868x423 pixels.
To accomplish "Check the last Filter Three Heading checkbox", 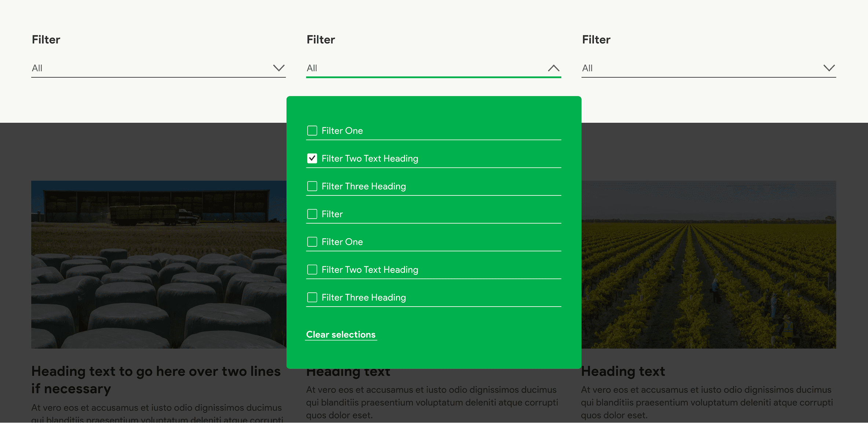I will point(312,297).
